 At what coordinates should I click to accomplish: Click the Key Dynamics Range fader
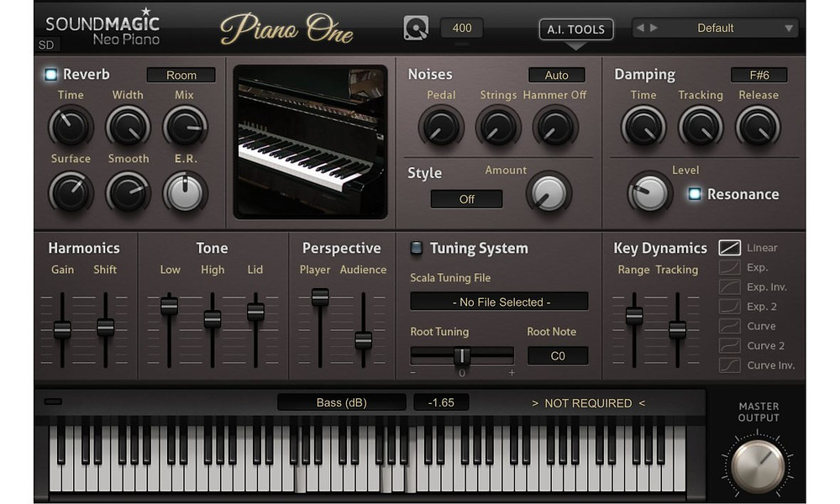pos(634,316)
